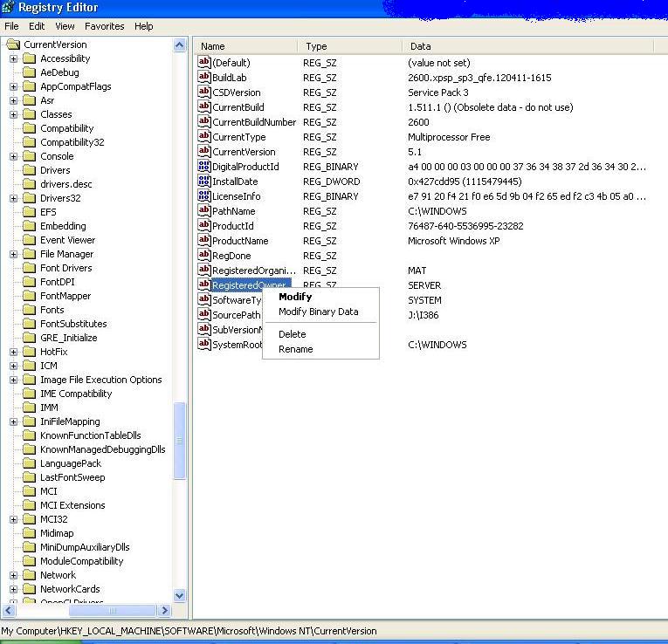
Task: Expand the Image File Execution Options key
Action: (14, 380)
